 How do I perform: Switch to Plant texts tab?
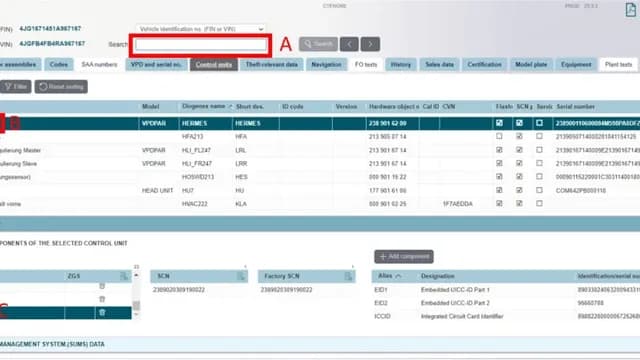point(618,64)
